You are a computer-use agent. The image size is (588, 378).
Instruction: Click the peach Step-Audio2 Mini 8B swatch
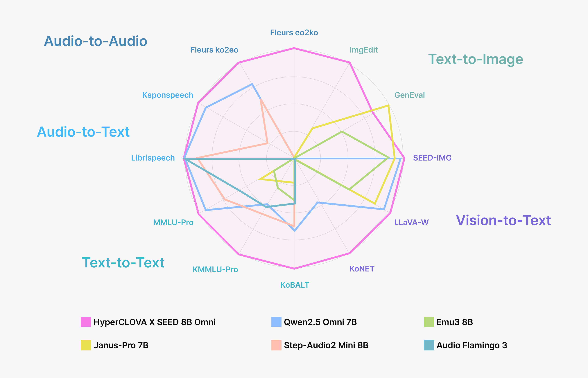(276, 345)
